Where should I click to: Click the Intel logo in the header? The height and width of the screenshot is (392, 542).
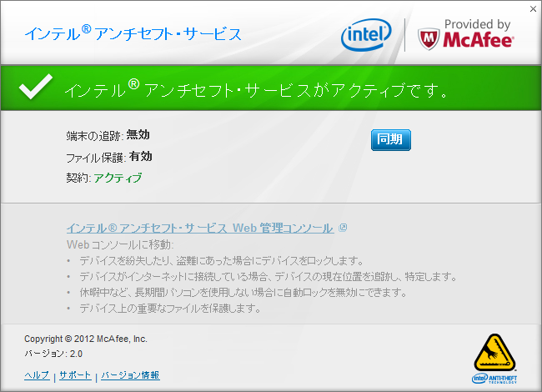(x=366, y=34)
